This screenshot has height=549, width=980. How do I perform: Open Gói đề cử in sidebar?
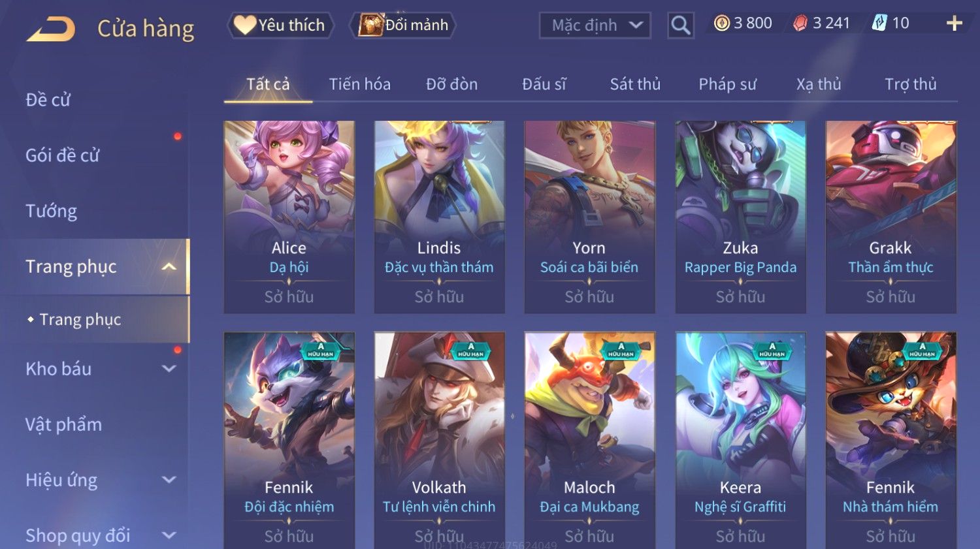pyautogui.click(x=63, y=155)
